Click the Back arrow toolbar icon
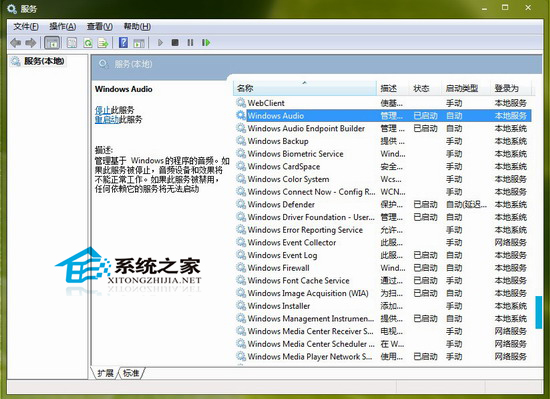Screen dimensions: 550x399 15,43
